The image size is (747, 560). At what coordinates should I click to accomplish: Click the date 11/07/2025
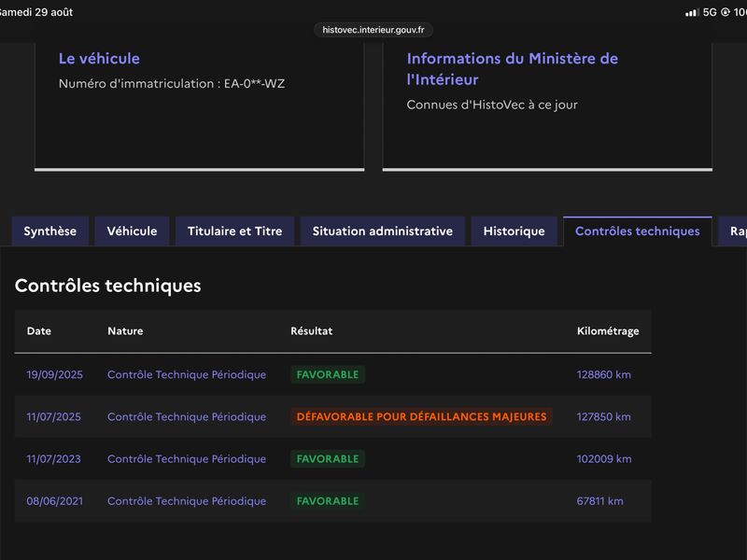[x=54, y=416]
